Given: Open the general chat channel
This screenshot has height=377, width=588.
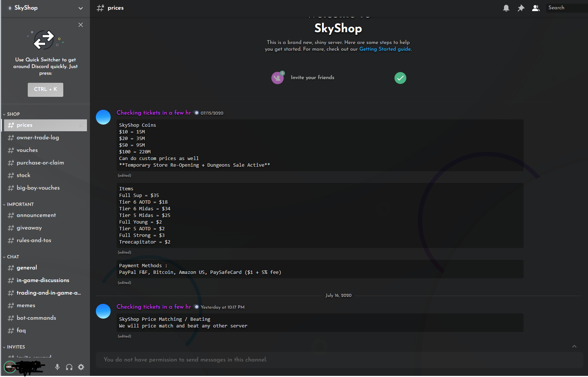Looking at the screenshot, I should point(46,268).
